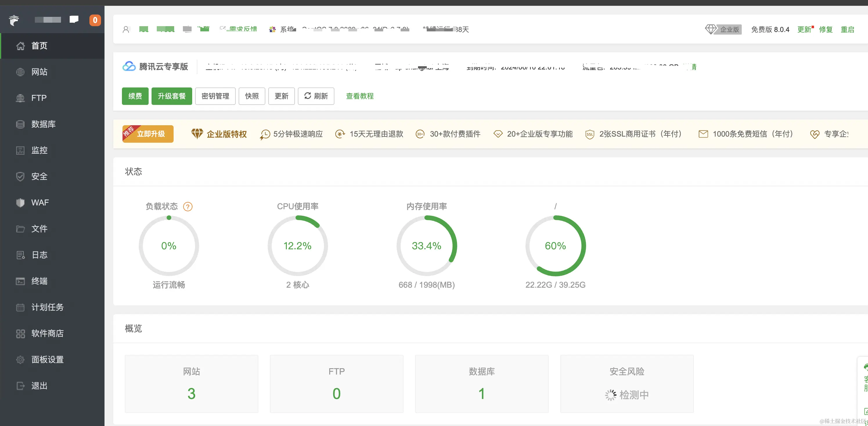
Task: Click the enterprise edition (企业版) diamond badge
Action: [723, 30]
